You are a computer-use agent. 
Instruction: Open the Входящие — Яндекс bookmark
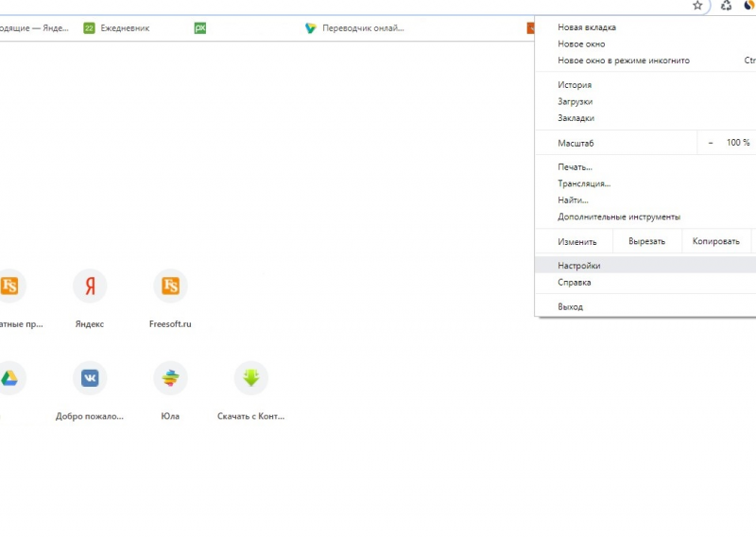point(34,28)
